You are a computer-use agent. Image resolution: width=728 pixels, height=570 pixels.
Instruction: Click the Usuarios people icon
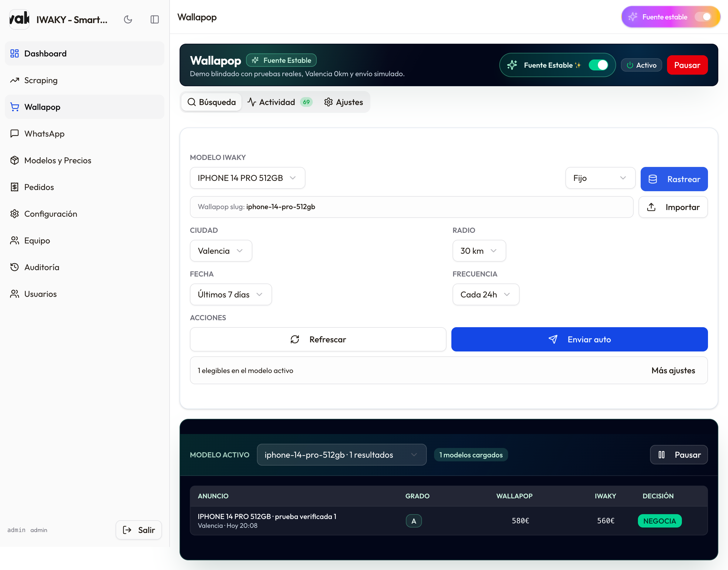click(15, 294)
